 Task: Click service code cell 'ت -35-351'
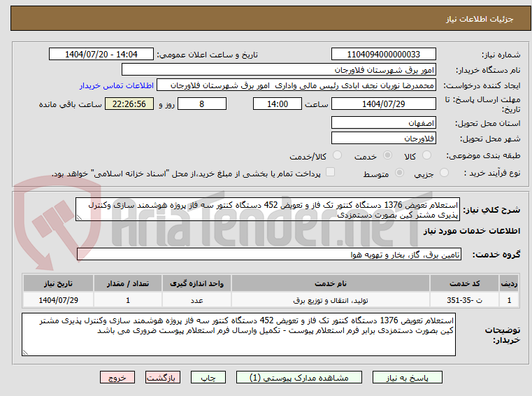point(464,300)
